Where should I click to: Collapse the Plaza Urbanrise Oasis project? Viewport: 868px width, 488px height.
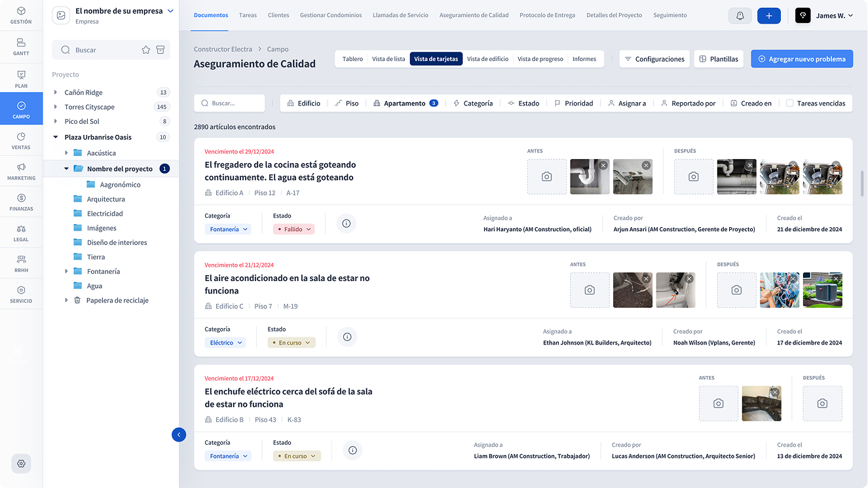click(55, 137)
